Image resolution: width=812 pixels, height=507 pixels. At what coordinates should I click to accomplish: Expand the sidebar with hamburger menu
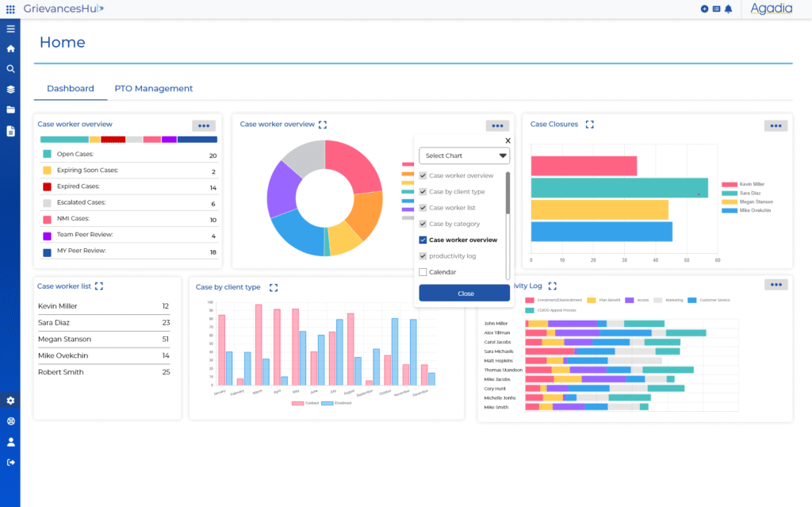[10, 29]
